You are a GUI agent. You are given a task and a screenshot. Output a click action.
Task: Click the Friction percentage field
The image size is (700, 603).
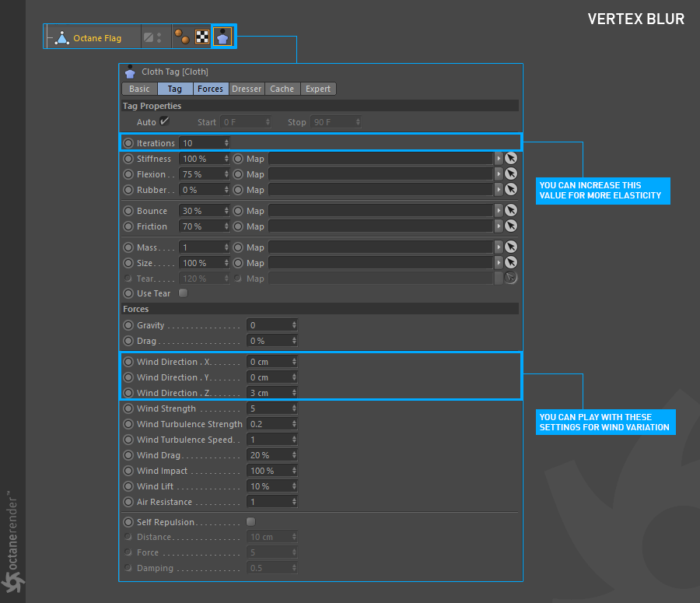click(x=204, y=226)
